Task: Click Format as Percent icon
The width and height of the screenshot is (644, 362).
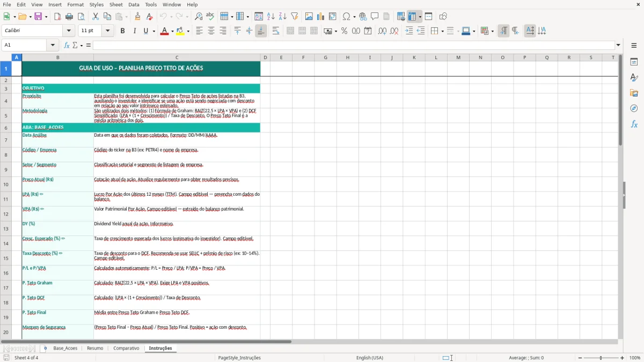Action: point(344,31)
